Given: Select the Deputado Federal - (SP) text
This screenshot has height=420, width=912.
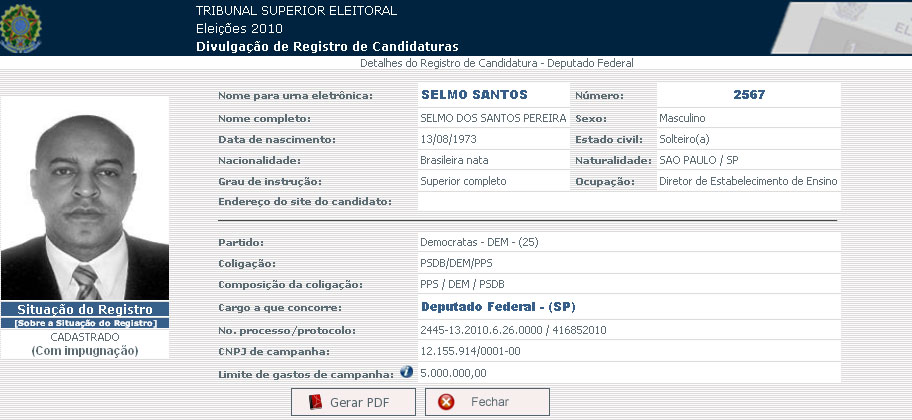Looking at the screenshot, I should coord(497,306).
